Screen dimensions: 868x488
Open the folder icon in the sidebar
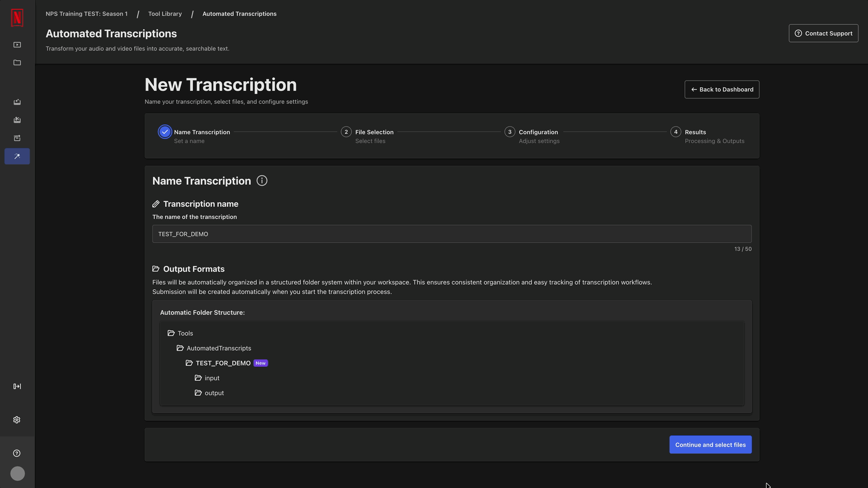pyautogui.click(x=17, y=63)
